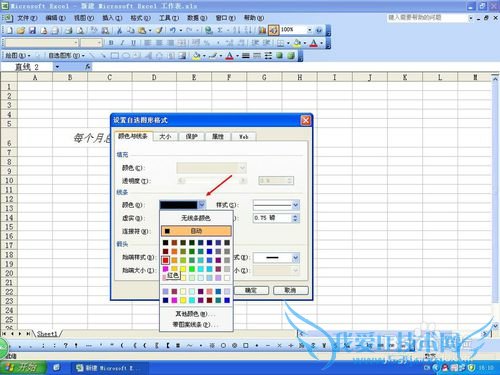Screen dimensions: 500x375
Task: Click the show desktop quick launch icon
Action: click(57, 368)
